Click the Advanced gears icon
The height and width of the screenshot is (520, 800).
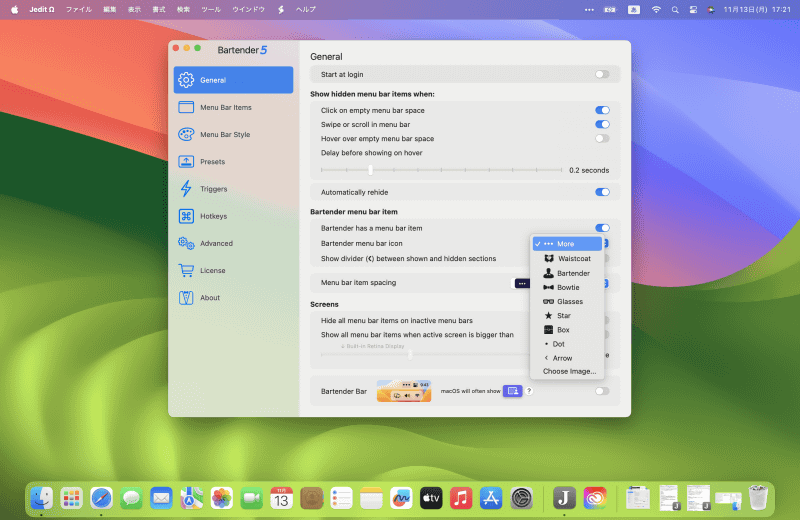(186, 243)
